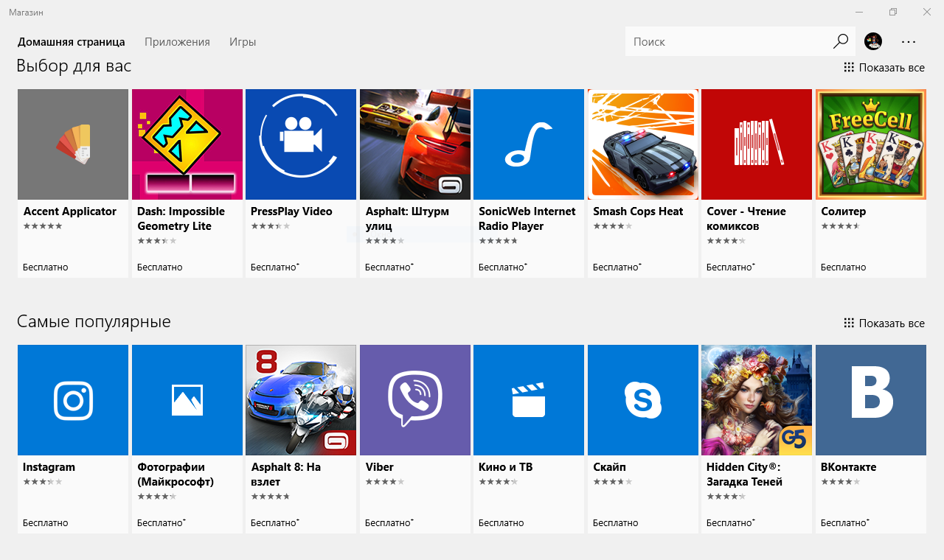The width and height of the screenshot is (944, 560).
Task: Click Бесплатно price under Instagram
Action: [x=46, y=523]
